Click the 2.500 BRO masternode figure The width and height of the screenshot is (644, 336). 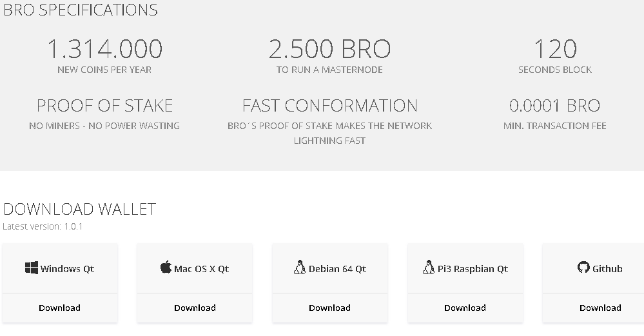329,48
